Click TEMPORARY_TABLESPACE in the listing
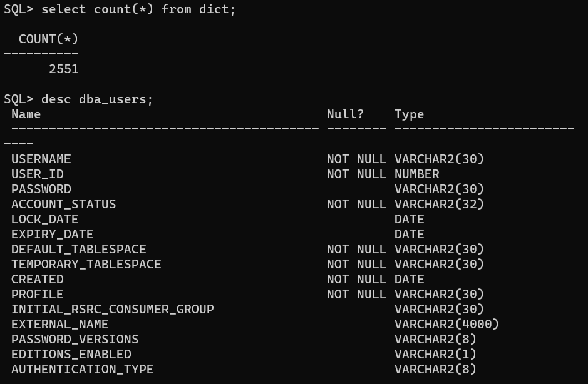 tap(86, 264)
